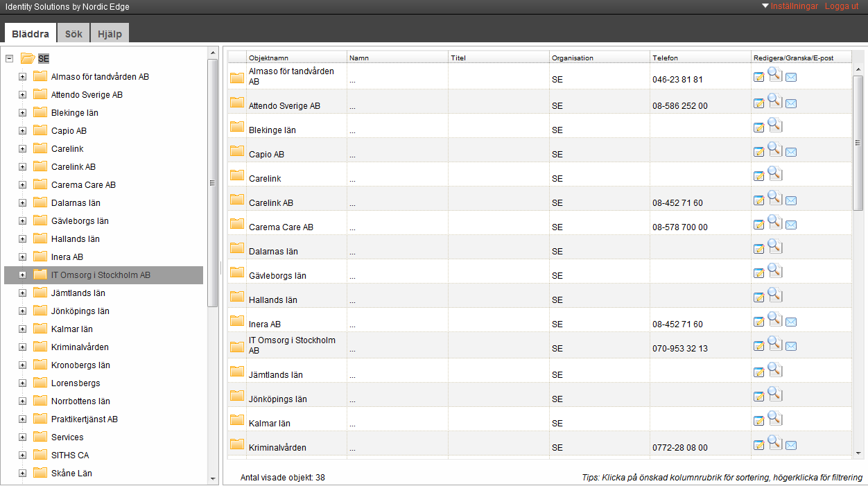
Task: Switch to the Sök tab
Action: [73, 33]
